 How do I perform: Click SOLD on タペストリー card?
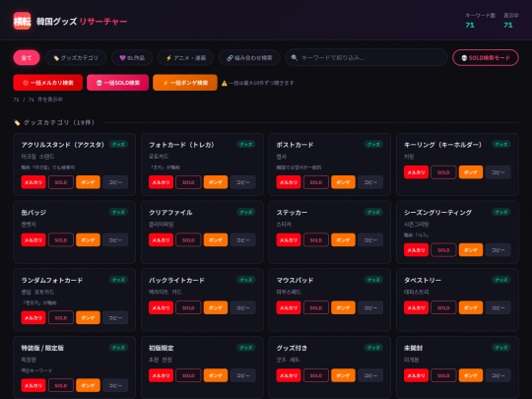pos(443,307)
